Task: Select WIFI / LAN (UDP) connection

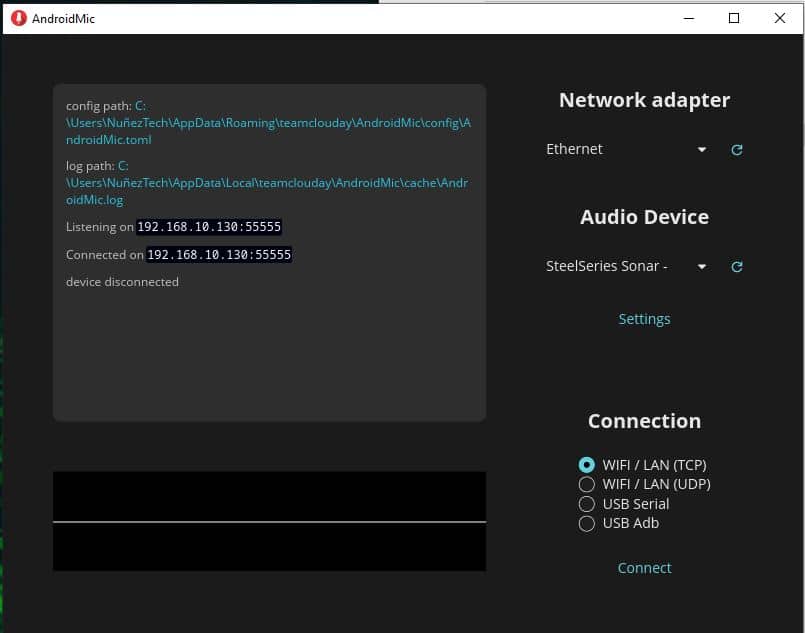Action: click(587, 484)
